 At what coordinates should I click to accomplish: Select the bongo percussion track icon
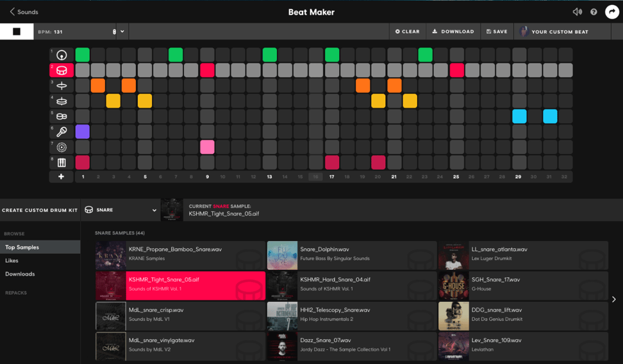pos(62,117)
